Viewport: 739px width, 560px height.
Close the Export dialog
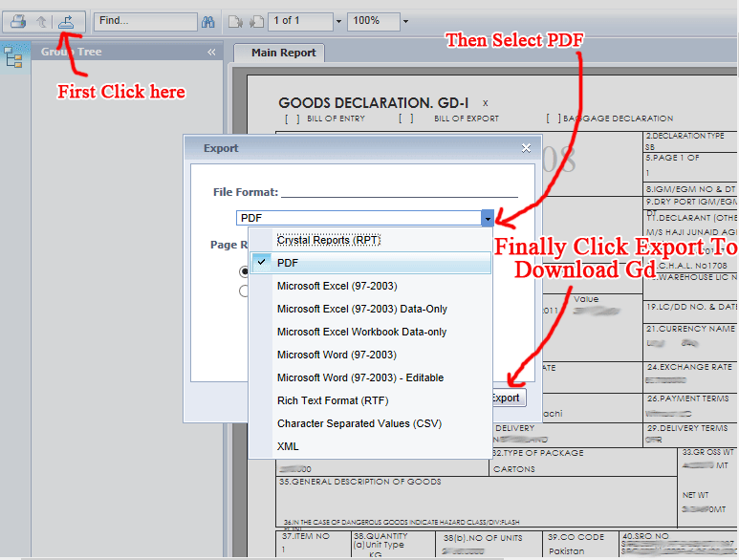click(x=526, y=148)
